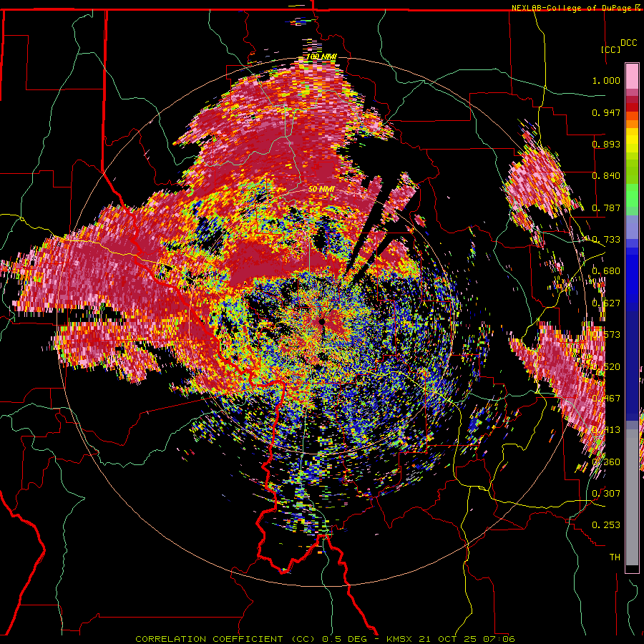644x644 pixels.
Task: Select the 0.893 scale value
Action: [606, 144]
